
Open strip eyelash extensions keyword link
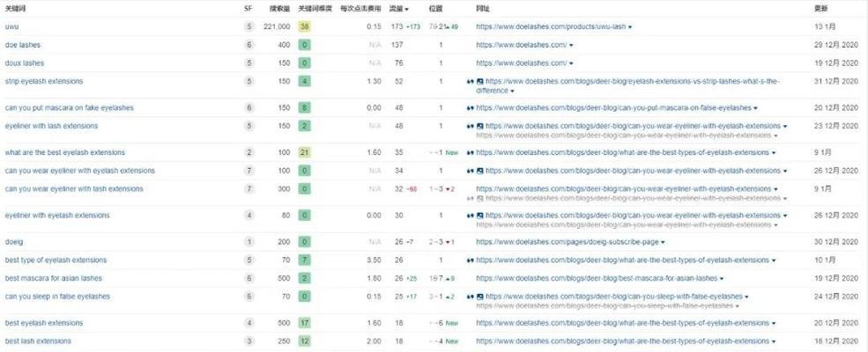pos(44,81)
